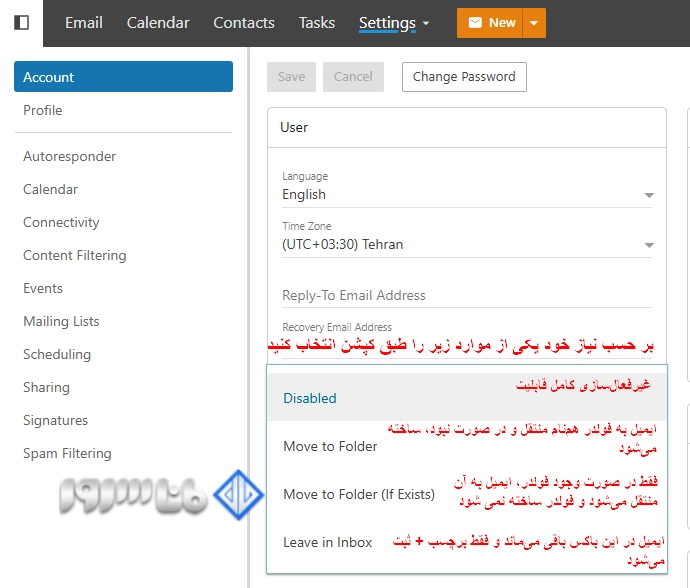The image size is (690, 588).
Task: Open Events settings
Action: [x=43, y=288]
